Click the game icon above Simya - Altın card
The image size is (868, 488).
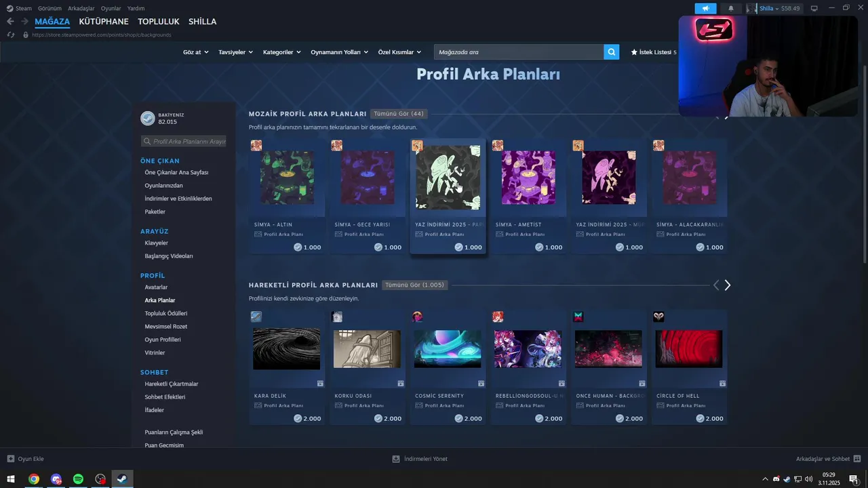tap(256, 146)
